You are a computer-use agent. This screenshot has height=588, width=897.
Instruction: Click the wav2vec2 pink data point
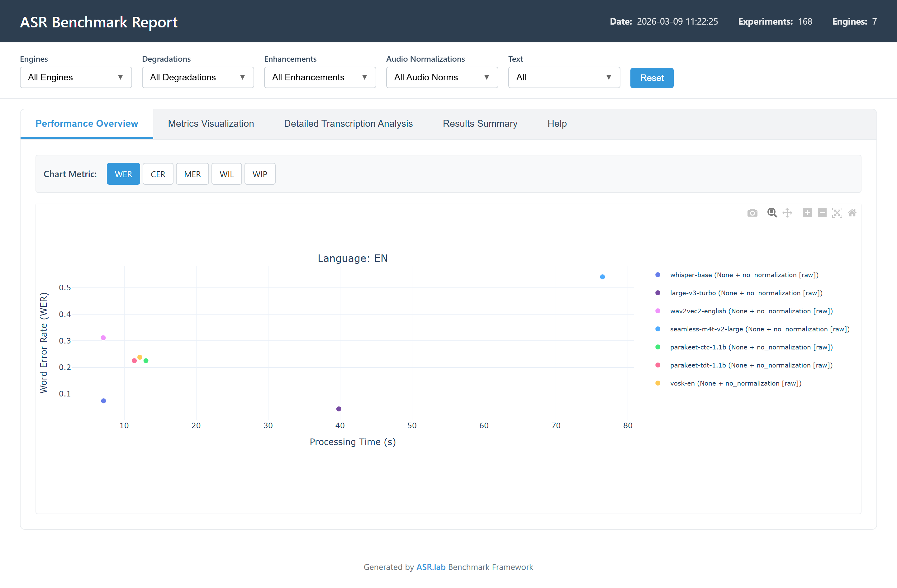pyautogui.click(x=103, y=338)
